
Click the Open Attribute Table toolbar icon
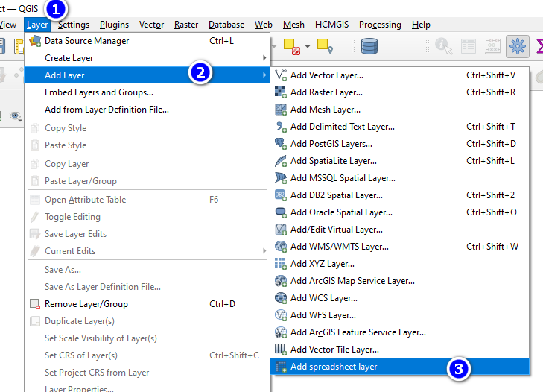click(x=469, y=46)
